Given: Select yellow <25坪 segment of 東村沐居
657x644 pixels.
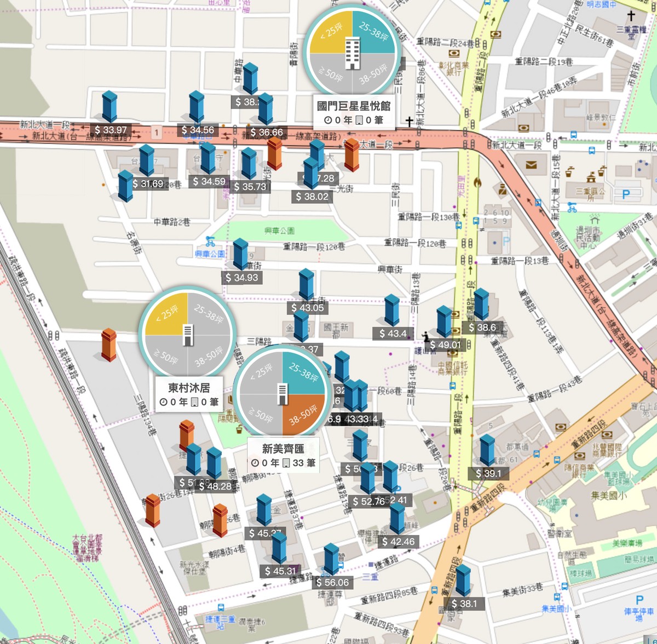Looking at the screenshot, I should pyautogui.click(x=167, y=315).
